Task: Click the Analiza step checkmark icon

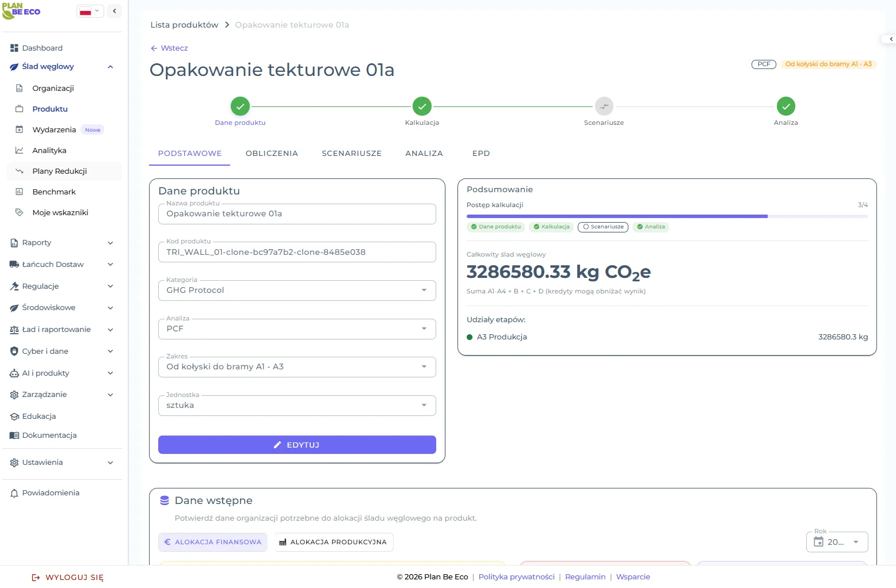Action: coord(786,106)
